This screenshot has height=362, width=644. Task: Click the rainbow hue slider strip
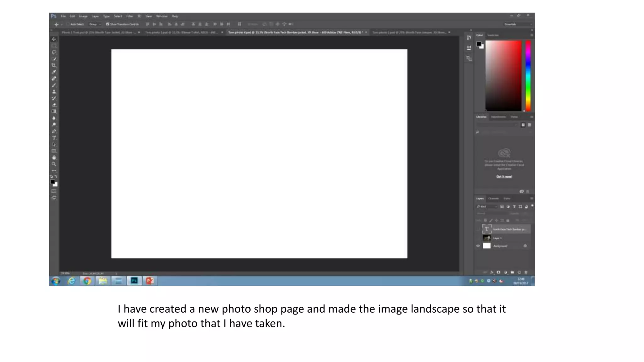(528, 75)
